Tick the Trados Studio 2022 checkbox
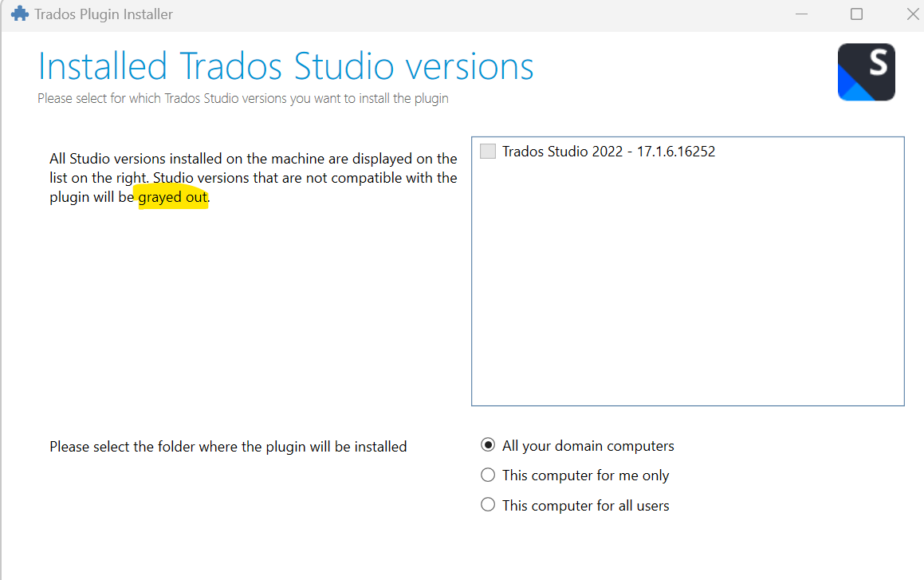 tap(488, 152)
